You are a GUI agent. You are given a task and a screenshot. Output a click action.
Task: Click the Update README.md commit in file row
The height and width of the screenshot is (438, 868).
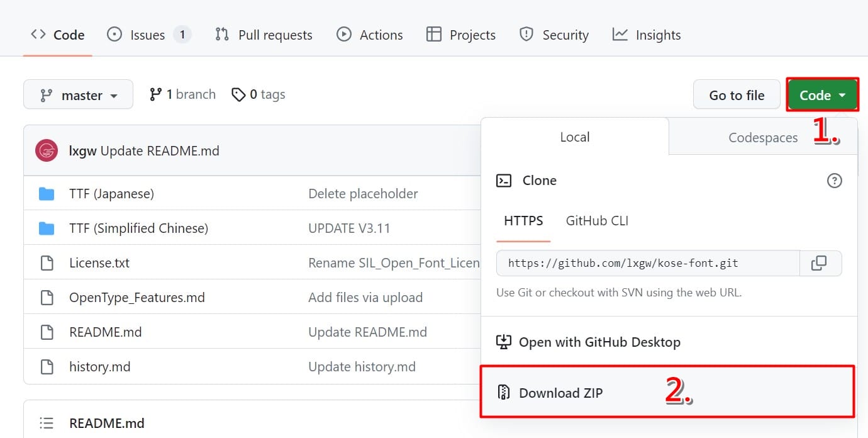367,332
